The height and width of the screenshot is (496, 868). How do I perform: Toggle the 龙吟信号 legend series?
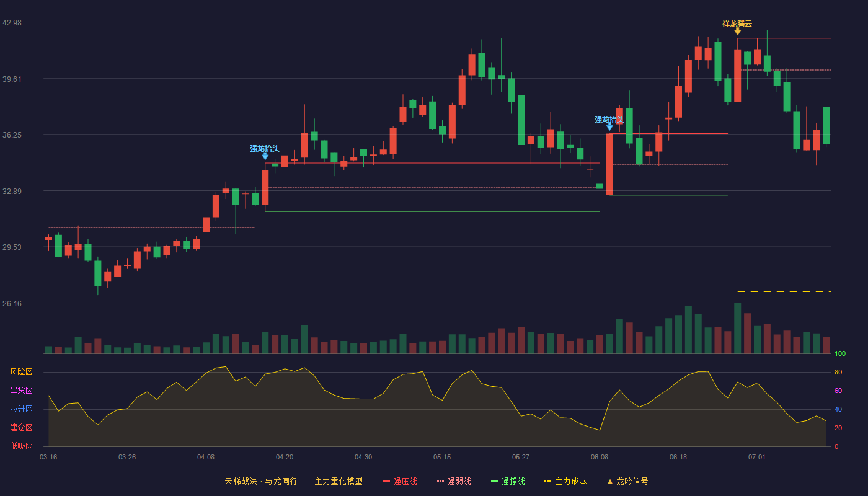pos(627,481)
